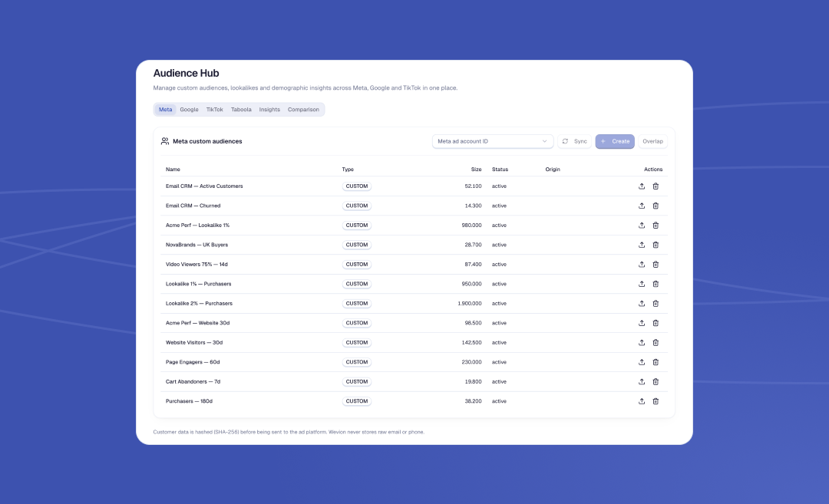The height and width of the screenshot is (504, 829).
Task: Go to the Comparison tab
Action: [x=303, y=110]
